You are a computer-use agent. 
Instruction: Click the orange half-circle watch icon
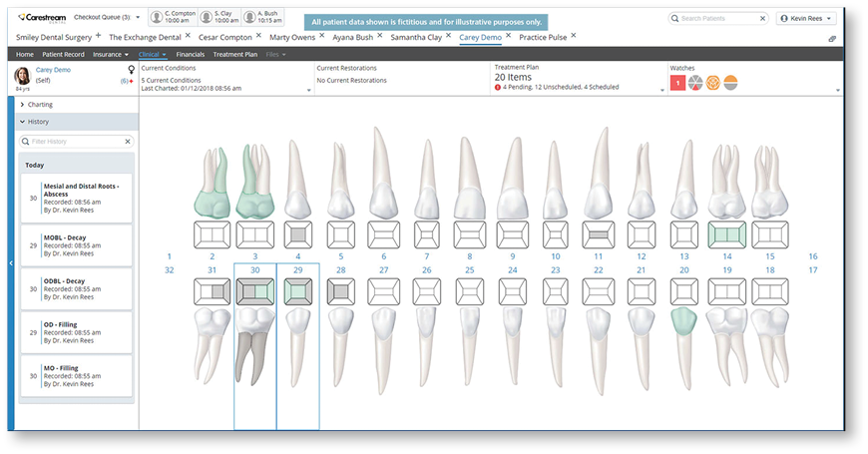[730, 83]
